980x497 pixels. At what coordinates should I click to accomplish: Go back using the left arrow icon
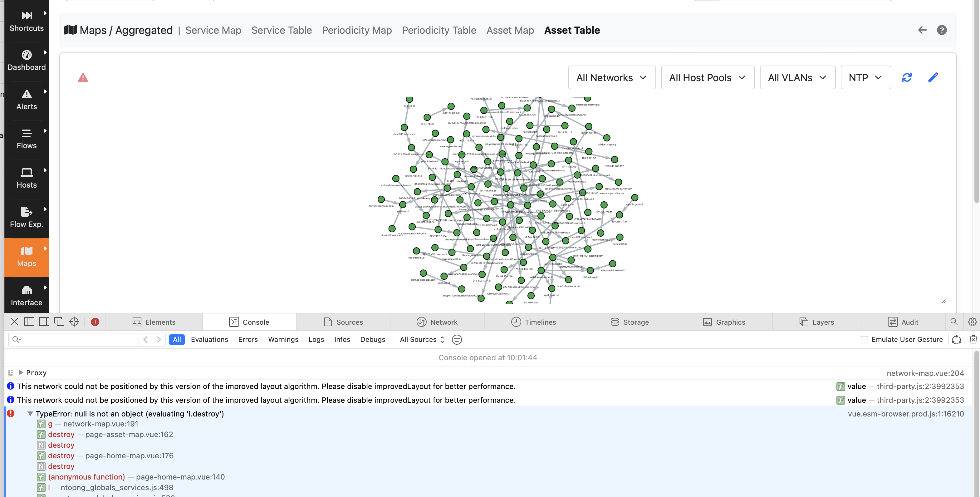point(922,30)
